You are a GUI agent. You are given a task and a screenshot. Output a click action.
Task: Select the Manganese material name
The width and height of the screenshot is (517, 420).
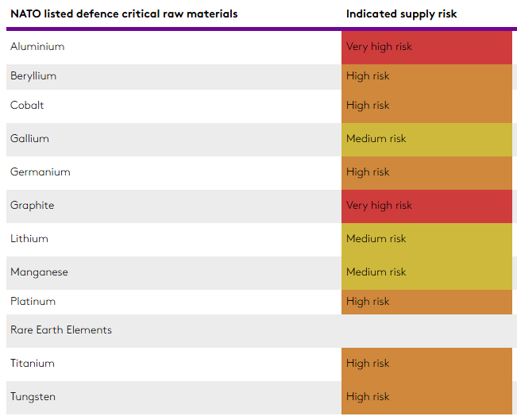[39, 272]
